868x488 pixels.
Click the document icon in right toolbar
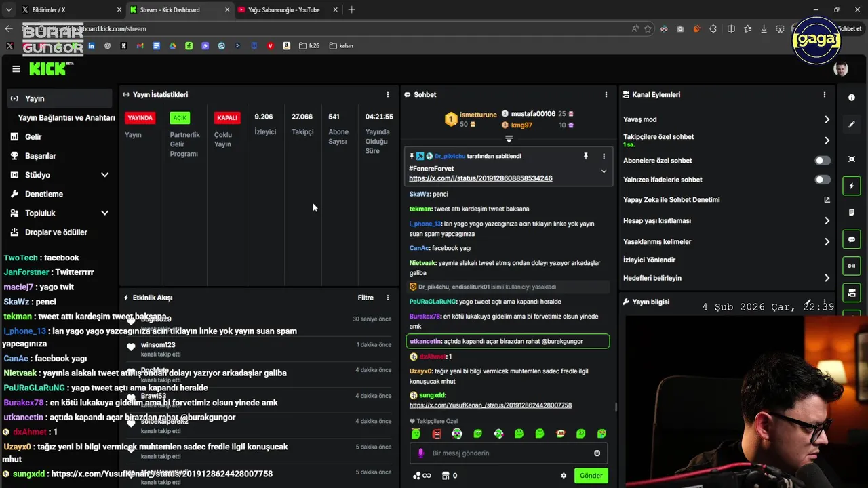[x=852, y=213]
